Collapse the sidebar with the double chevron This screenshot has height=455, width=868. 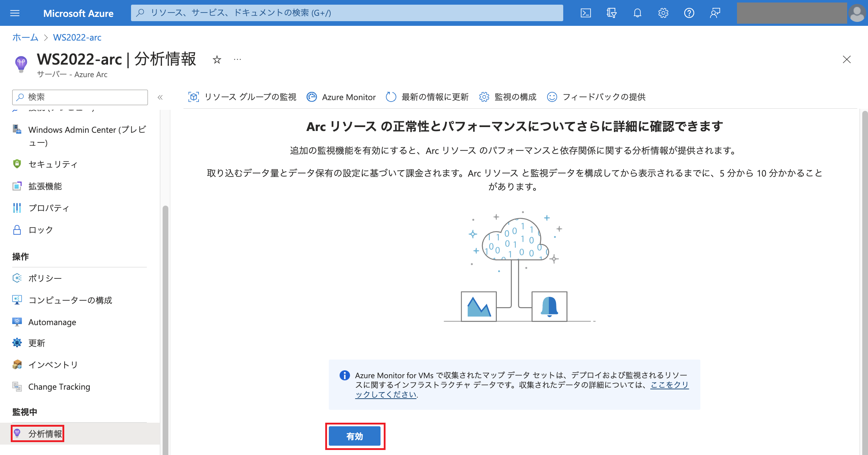160,97
